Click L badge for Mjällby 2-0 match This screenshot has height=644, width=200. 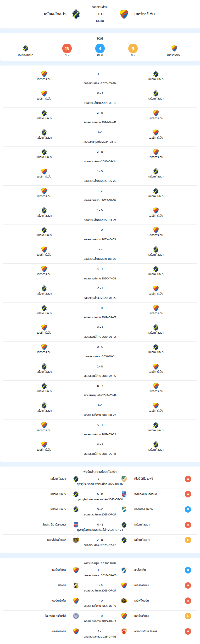click(x=188, y=540)
